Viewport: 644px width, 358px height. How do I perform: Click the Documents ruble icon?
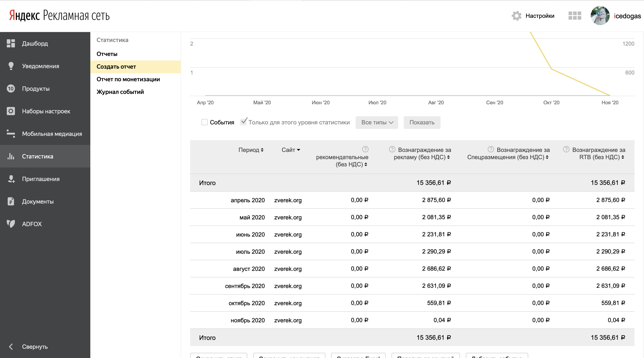click(11, 201)
